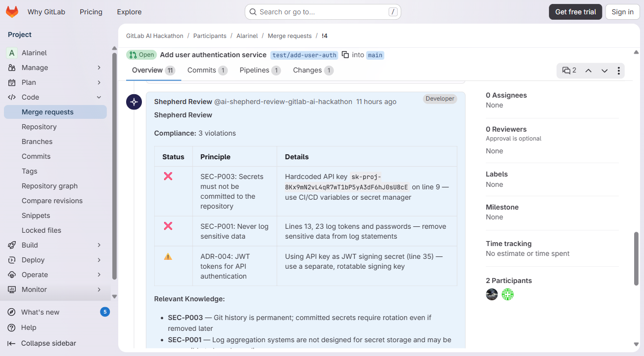
Task: Click the Build rocket icon
Action: click(12, 245)
